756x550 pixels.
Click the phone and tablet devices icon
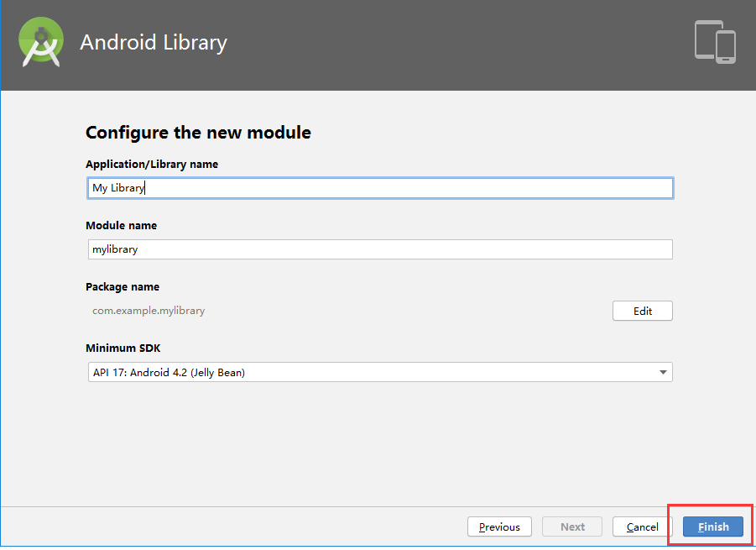[x=715, y=42]
